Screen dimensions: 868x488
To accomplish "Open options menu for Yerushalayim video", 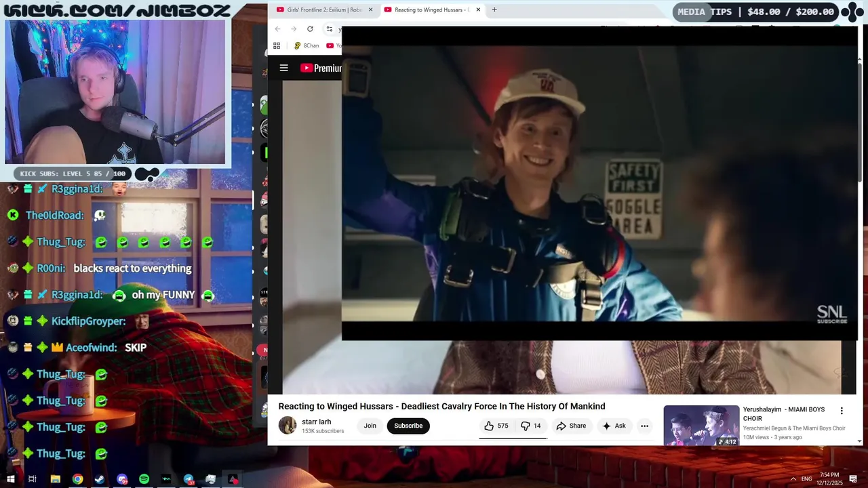I will point(842,411).
